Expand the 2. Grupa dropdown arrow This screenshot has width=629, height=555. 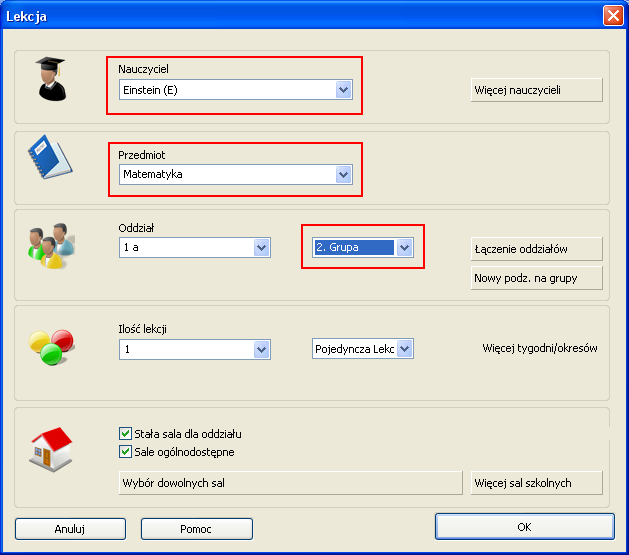point(404,247)
